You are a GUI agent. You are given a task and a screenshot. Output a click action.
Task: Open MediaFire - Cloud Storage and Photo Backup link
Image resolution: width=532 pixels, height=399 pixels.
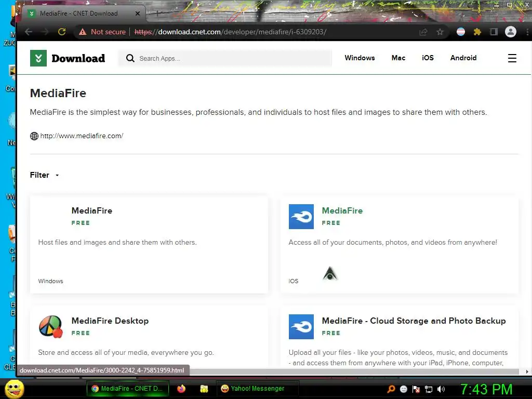[x=414, y=321]
